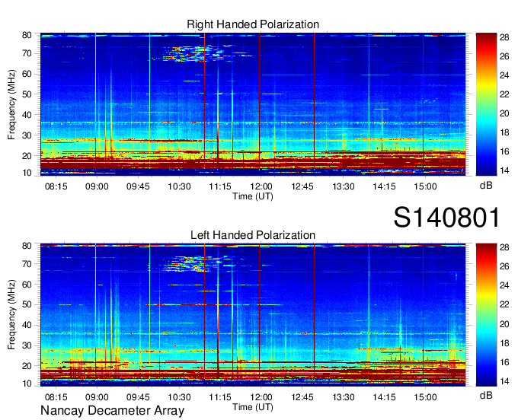
Task: Click the 09:00 time tick under Right Handed plot
Action: tap(97, 186)
